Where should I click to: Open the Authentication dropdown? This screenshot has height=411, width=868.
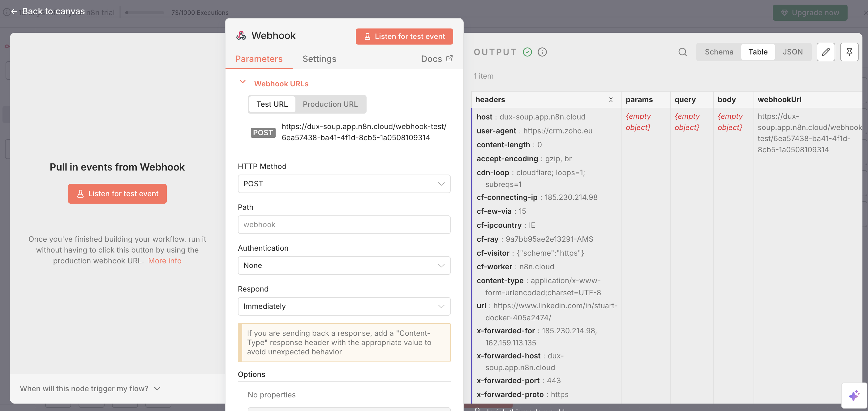tap(344, 265)
